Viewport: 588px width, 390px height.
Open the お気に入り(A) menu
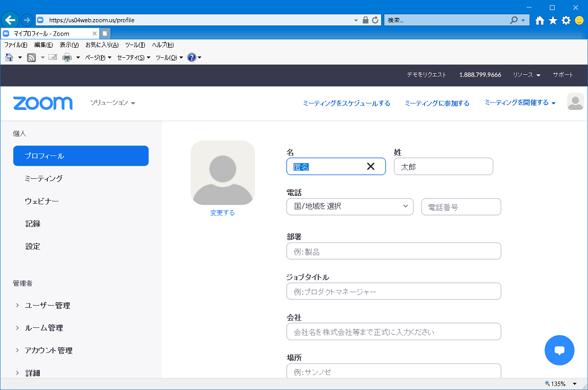(102, 45)
